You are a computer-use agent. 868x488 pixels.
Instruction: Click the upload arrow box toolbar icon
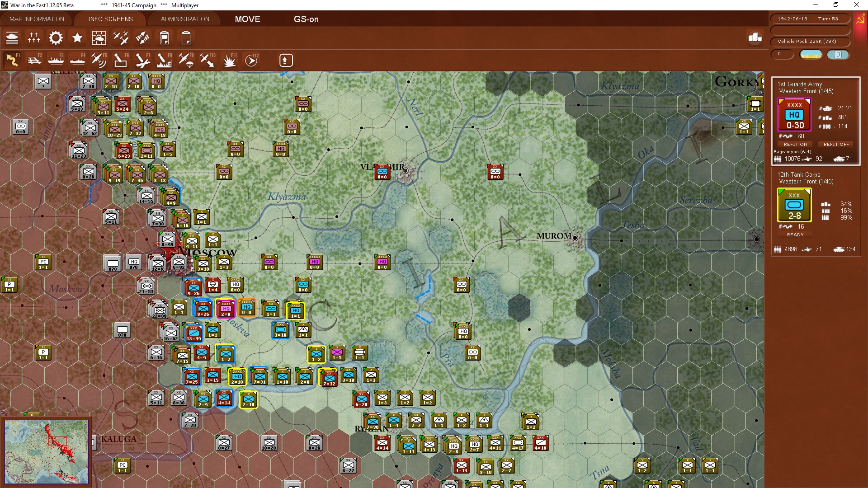286,60
